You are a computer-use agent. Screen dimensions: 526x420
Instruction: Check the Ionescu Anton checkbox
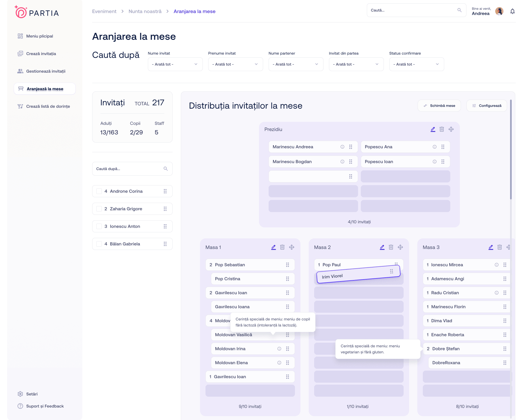click(x=99, y=226)
